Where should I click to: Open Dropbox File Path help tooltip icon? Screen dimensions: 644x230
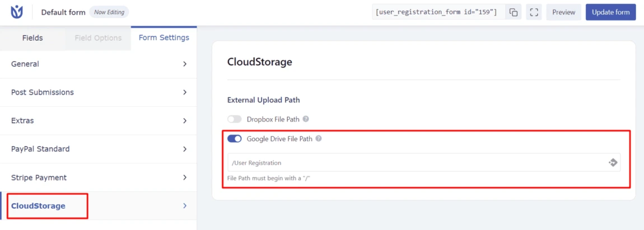(x=306, y=119)
